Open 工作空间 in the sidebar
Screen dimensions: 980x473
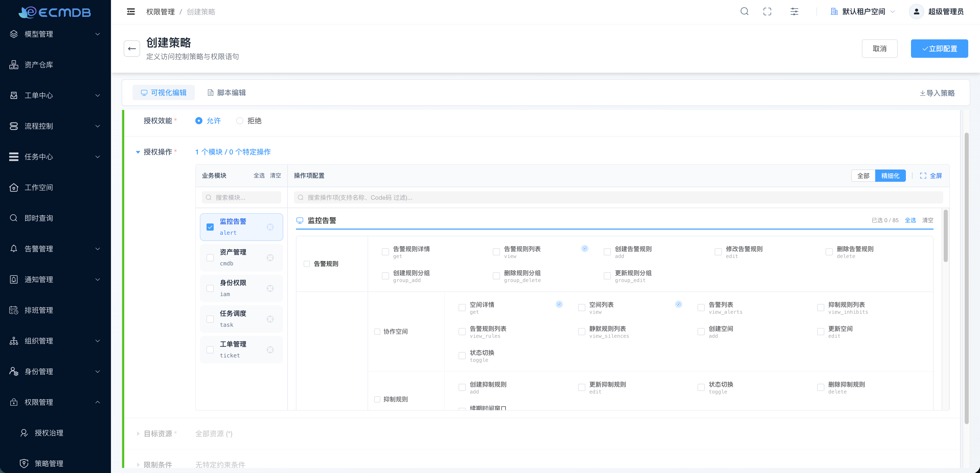tap(55, 188)
